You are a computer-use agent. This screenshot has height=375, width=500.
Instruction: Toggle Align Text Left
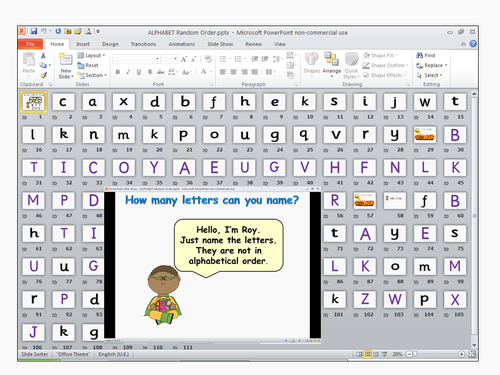click(x=223, y=72)
